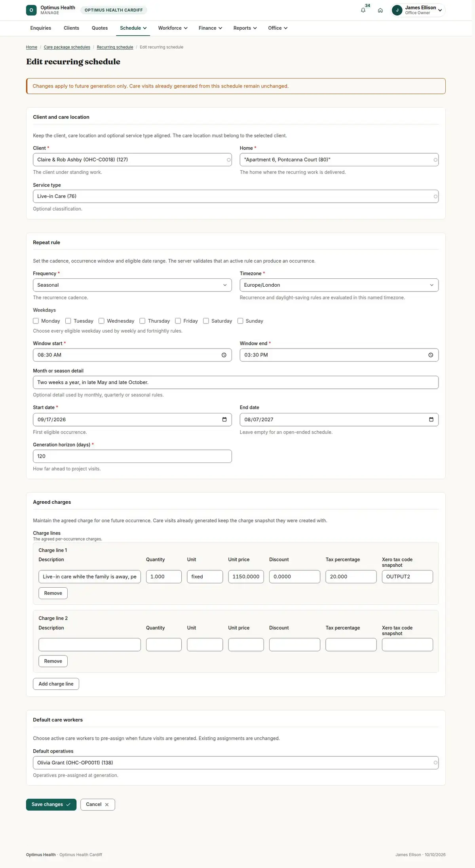Expand the Schedule navigation menu
The image size is (475, 868).
point(133,28)
